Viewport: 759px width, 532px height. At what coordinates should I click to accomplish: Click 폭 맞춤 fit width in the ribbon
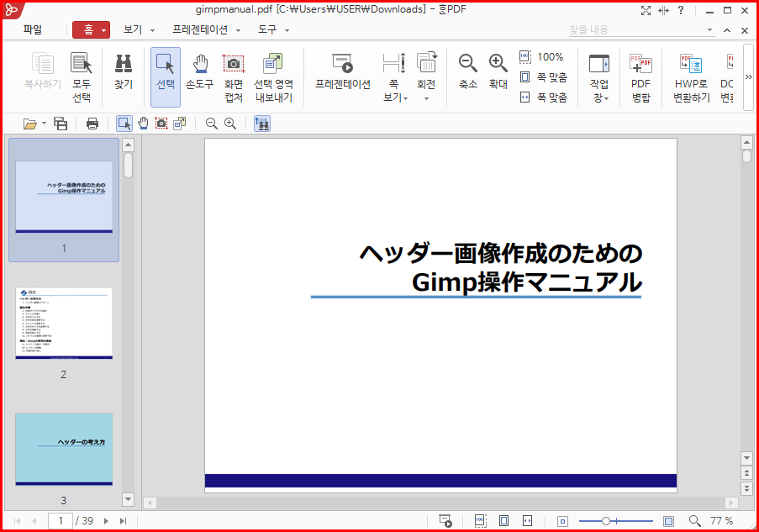[543, 97]
